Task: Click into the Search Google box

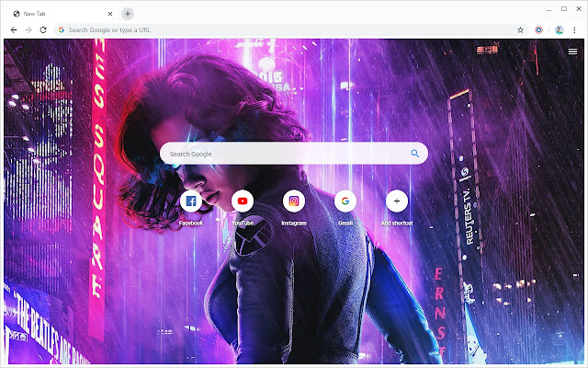Action: point(294,154)
